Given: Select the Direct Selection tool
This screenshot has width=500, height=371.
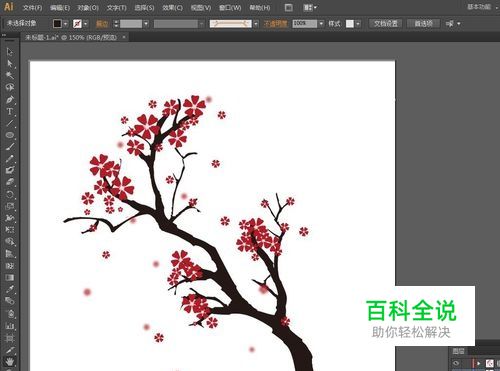Looking at the screenshot, I should 10,63.
